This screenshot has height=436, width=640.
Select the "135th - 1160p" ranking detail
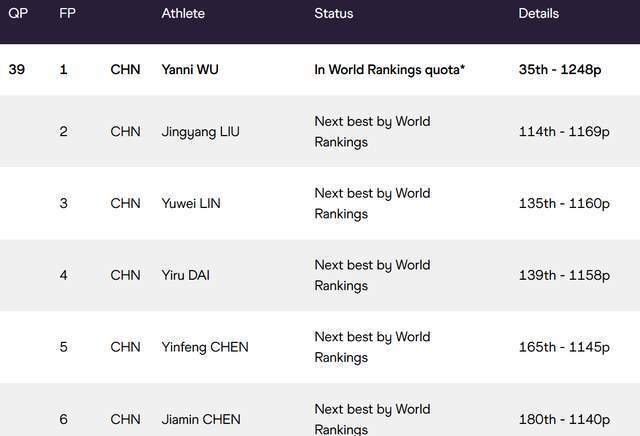[x=564, y=204]
